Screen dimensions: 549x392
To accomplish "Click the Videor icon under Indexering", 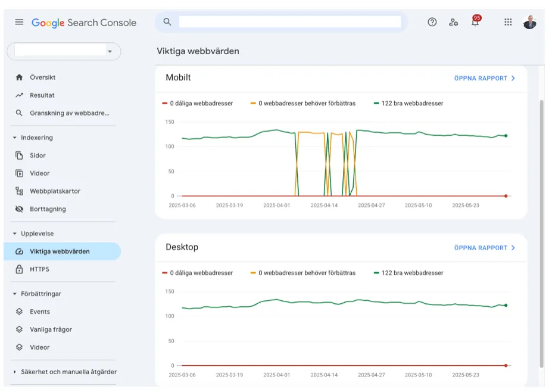I will (19, 173).
